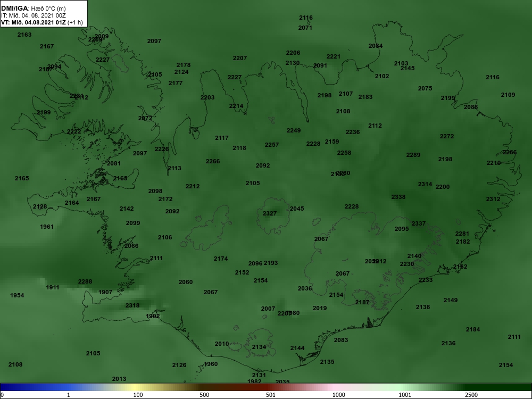Click the legend label '500' on the color bar
The image size is (532, 399).
[204, 395]
